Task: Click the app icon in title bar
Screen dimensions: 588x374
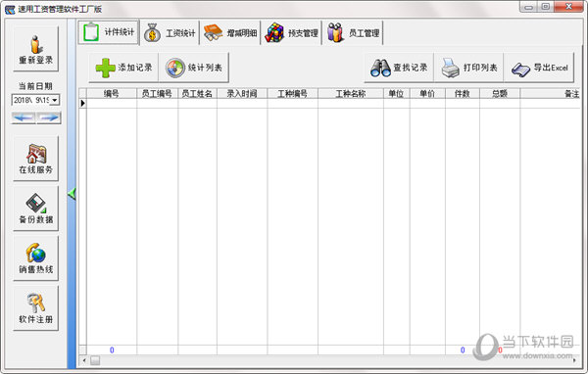Action: click(x=10, y=9)
